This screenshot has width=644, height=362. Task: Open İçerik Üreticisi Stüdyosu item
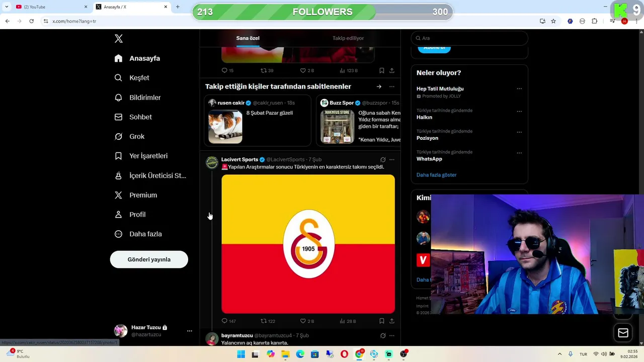[150, 175]
